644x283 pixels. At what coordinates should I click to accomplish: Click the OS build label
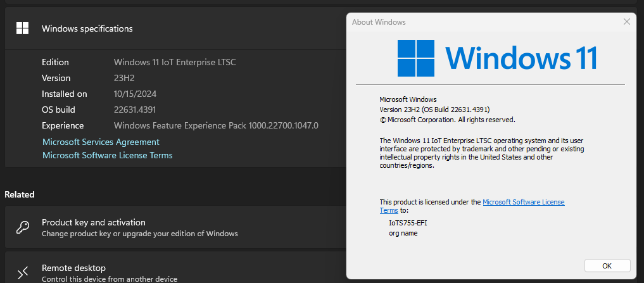pos(58,110)
